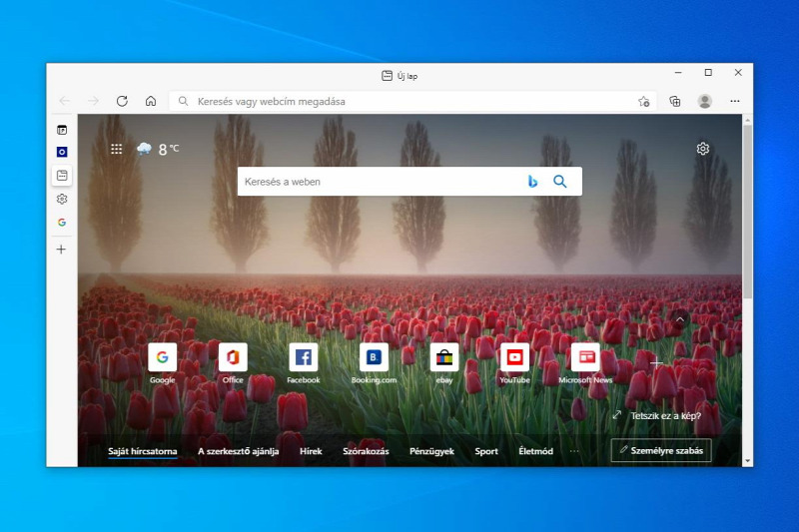Add a new quick link with plus
Image resolution: width=799 pixels, height=532 pixels.
pos(656,363)
